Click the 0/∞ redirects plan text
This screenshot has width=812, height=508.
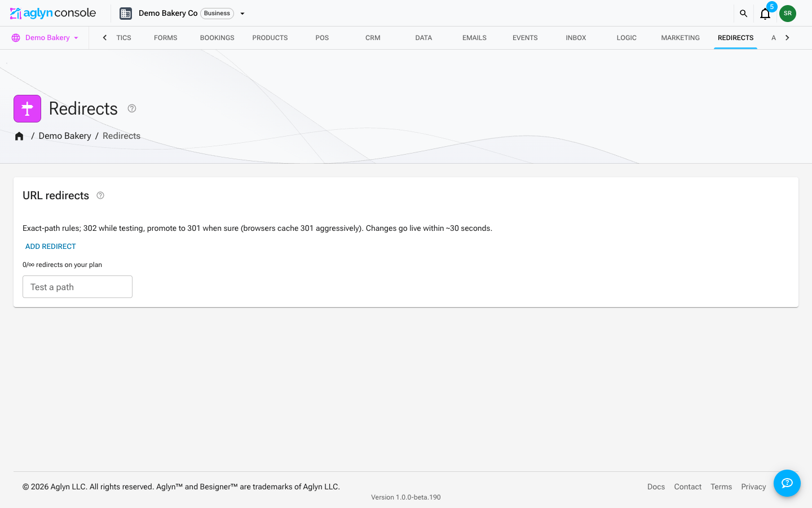point(63,265)
